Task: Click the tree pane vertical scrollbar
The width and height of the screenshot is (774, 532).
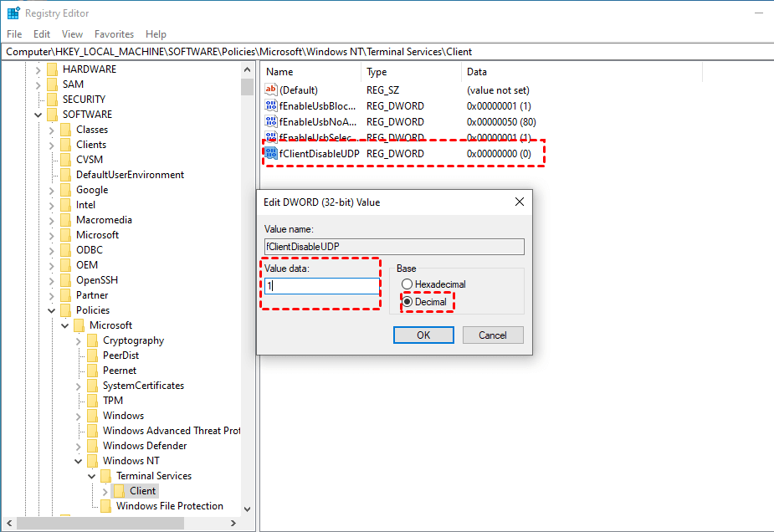Action: point(247,293)
